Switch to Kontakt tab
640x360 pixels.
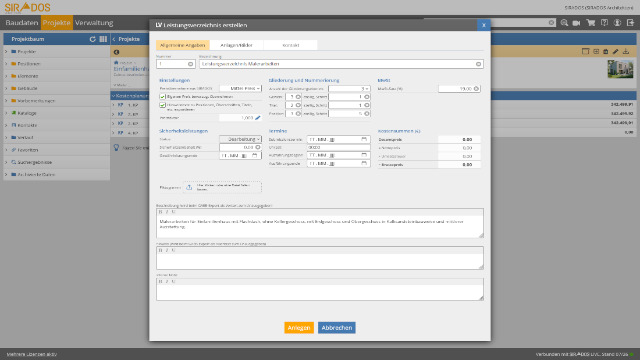click(291, 45)
